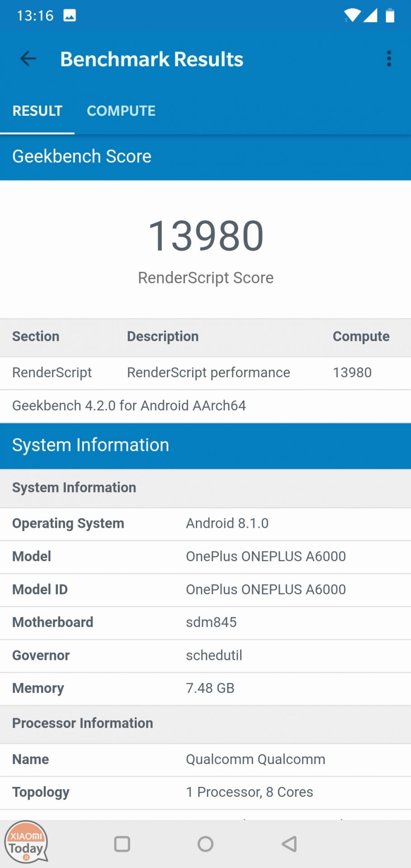
Task: Tap the Description column header
Action: coord(163,337)
